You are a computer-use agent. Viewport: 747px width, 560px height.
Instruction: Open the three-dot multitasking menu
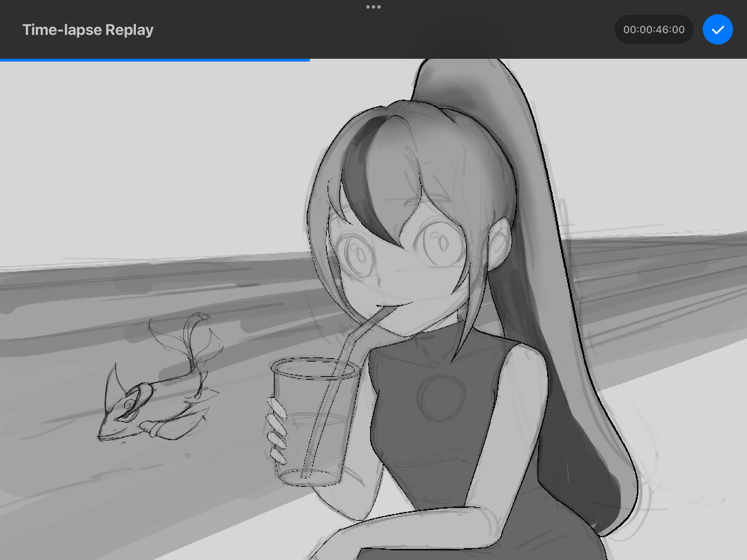(373, 7)
